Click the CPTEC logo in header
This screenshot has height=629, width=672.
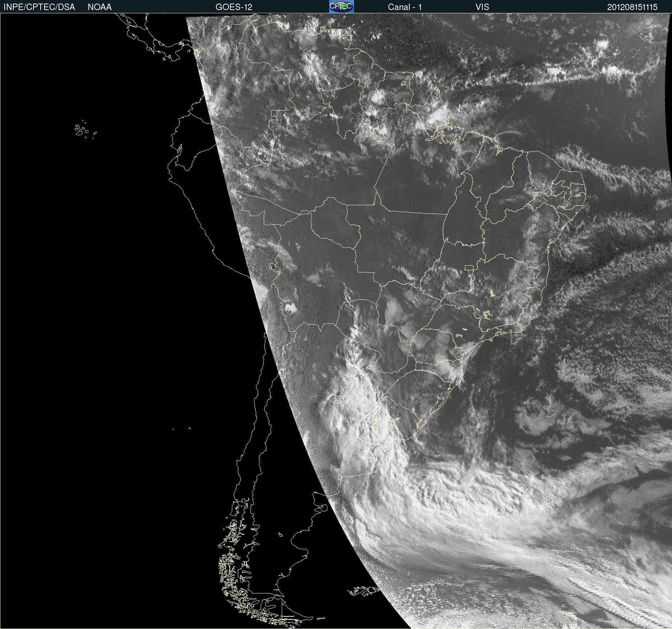pos(341,6)
